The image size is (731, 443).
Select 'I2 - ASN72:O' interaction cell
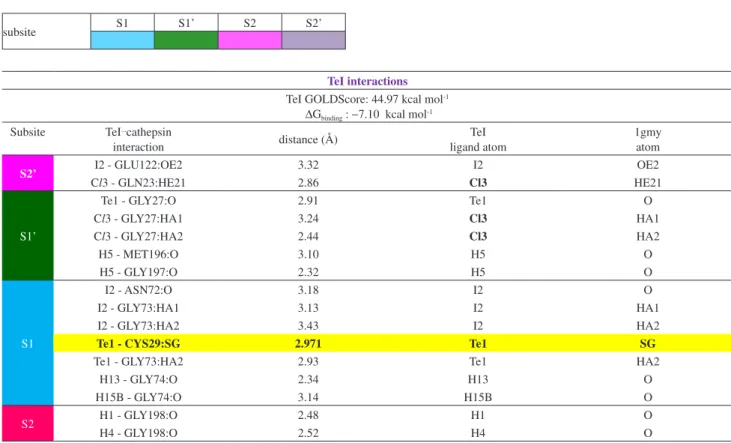(x=138, y=290)
